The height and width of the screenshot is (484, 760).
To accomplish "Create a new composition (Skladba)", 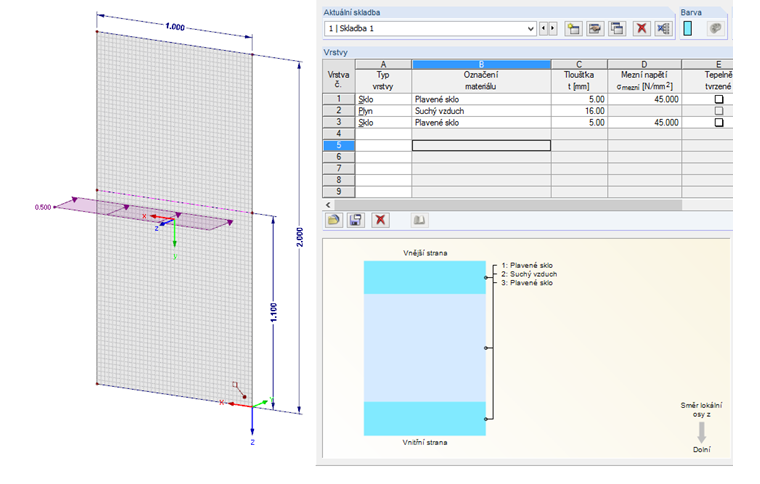I will point(573,29).
